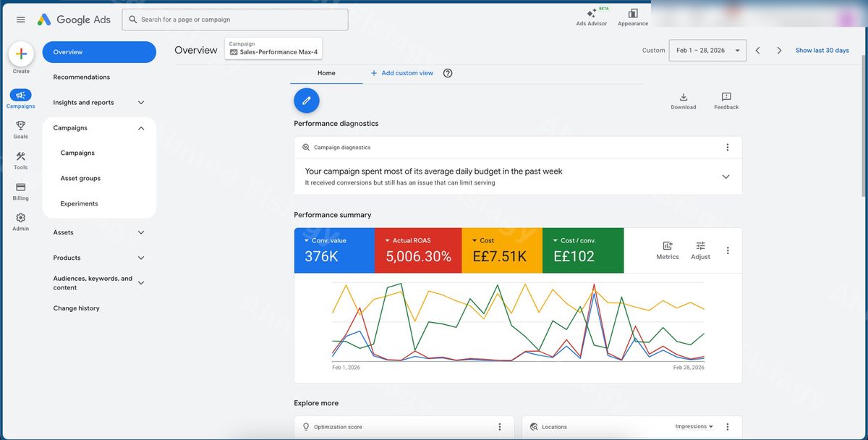Screen dimensions: 868x440
Task: Open Performance summary more options menu
Action: (x=728, y=250)
